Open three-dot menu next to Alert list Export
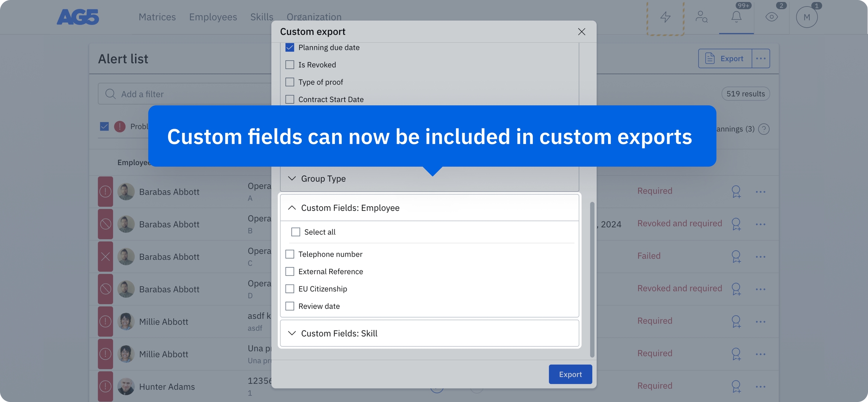Viewport: 868px width, 402px height. pyautogui.click(x=761, y=58)
